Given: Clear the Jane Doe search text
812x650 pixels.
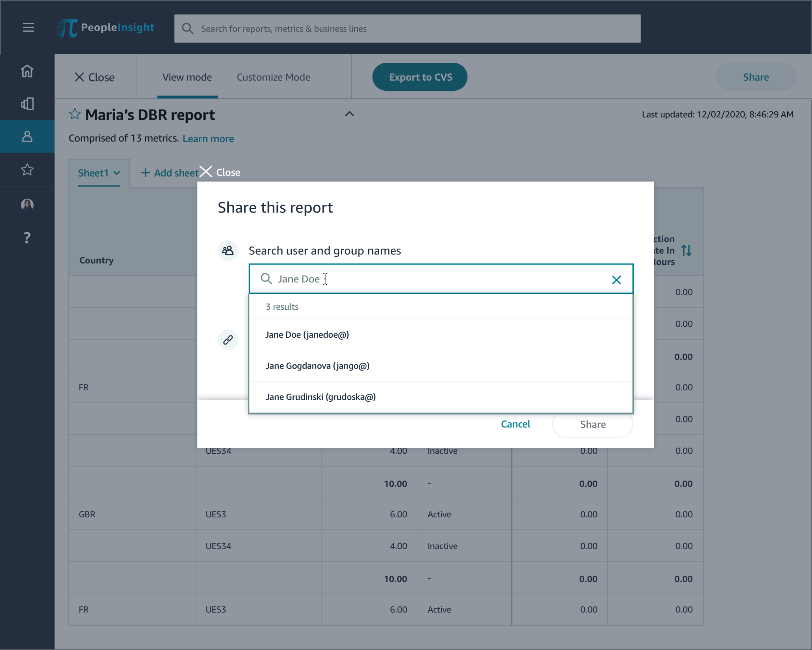Looking at the screenshot, I should point(616,279).
